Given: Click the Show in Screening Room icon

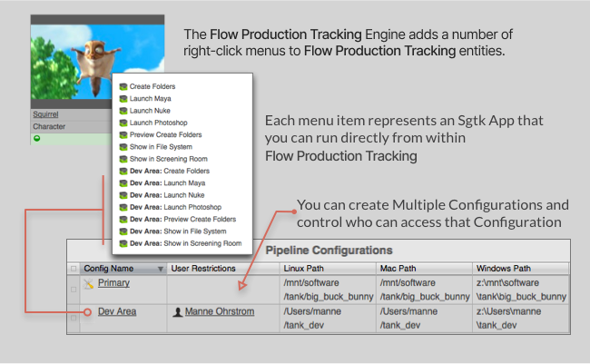Looking at the screenshot, I should tap(123, 159).
